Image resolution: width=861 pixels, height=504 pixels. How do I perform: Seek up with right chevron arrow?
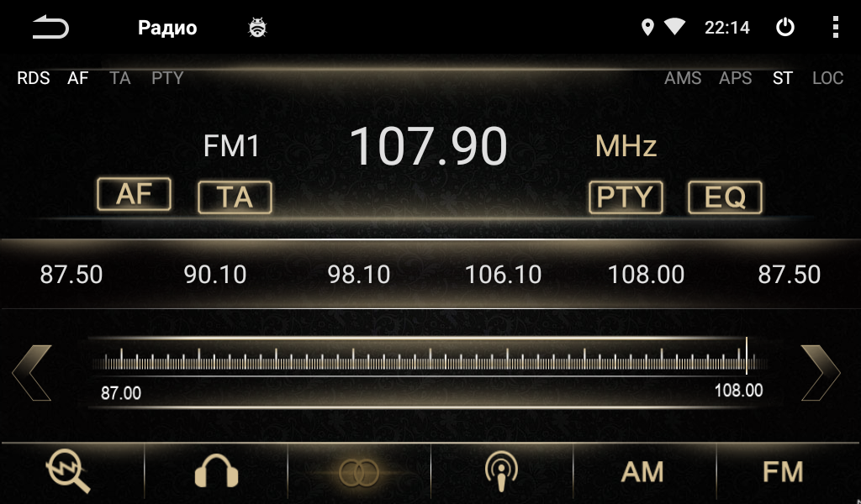click(x=820, y=372)
